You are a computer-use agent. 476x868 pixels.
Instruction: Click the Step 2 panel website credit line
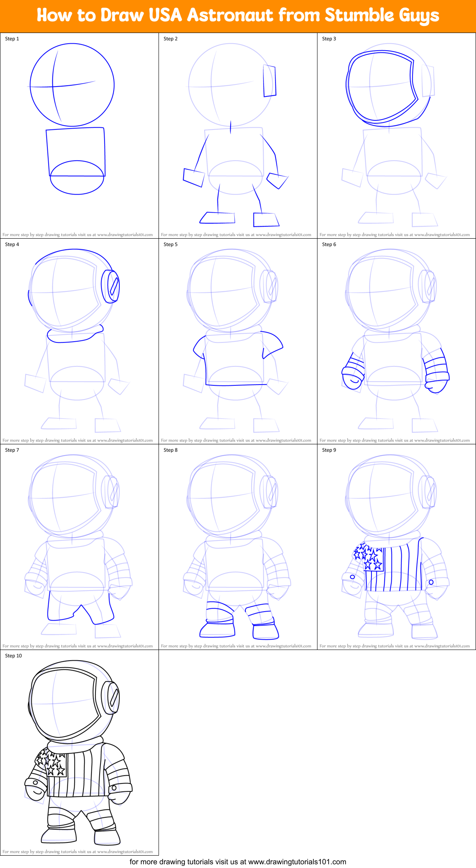click(x=236, y=235)
